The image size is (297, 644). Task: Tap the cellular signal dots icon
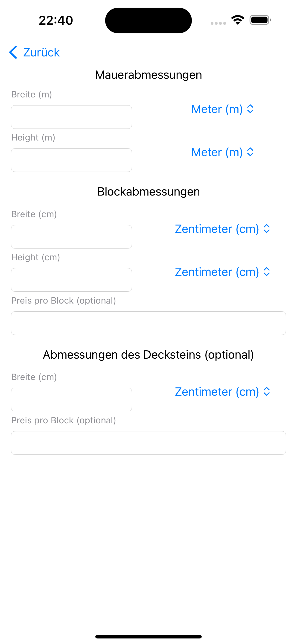click(218, 23)
